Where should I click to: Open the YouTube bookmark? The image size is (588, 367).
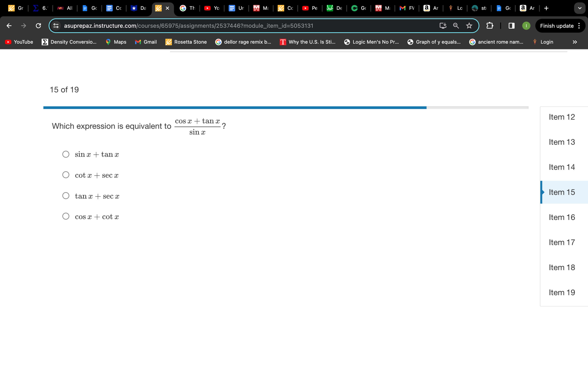19,42
